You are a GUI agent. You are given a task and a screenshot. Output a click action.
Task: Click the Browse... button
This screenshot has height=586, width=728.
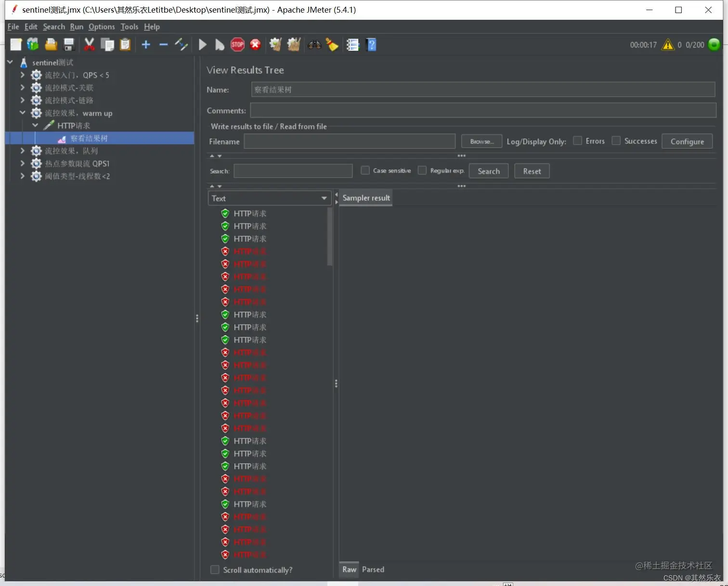[x=481, y=141]
